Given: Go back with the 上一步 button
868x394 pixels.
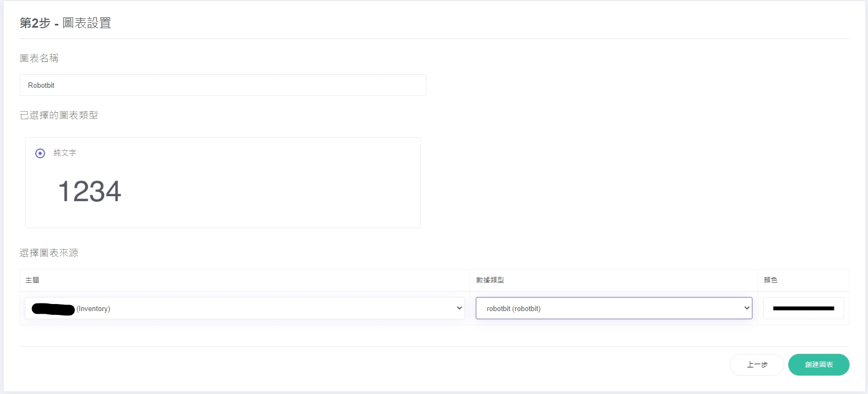Looking at the screenshot, I should click(757, 365).
